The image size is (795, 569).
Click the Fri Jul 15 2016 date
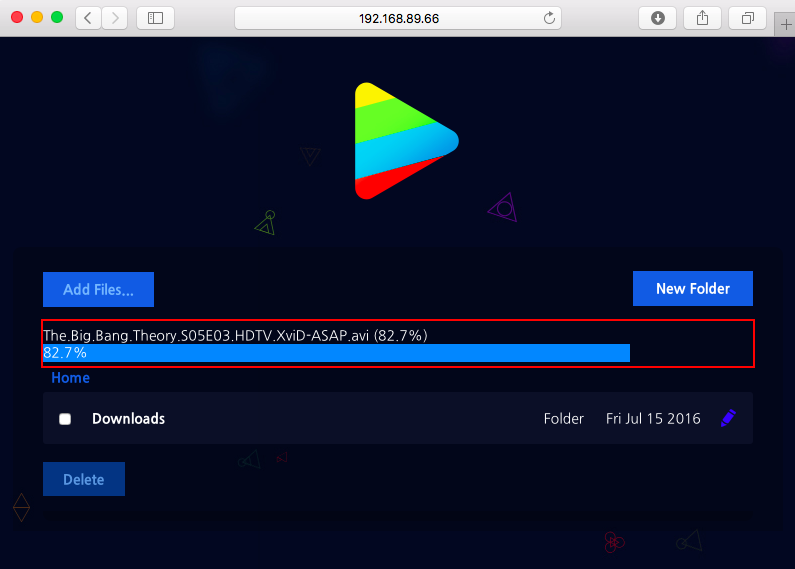pyautogui.click(x=653, y=419)
